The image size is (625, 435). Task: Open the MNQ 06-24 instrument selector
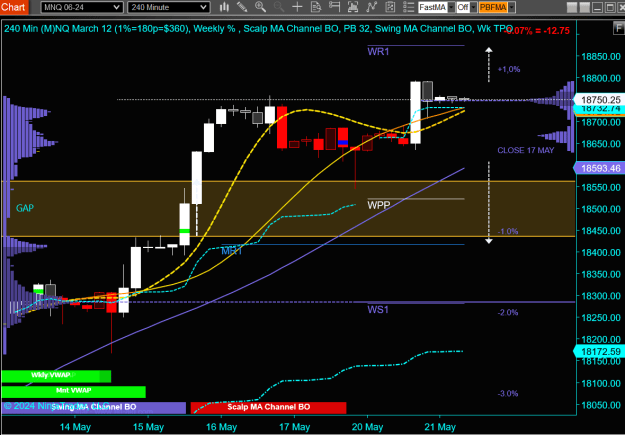(81, 7)
